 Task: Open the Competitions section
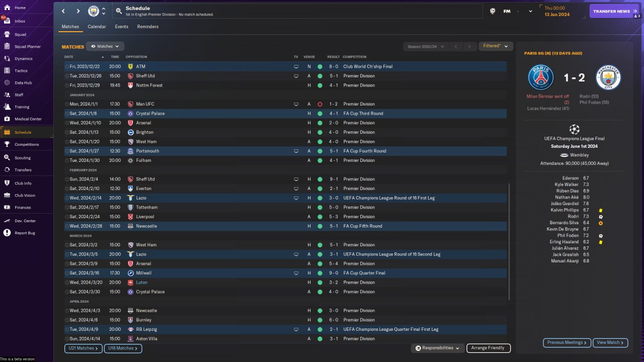(27, 144)
